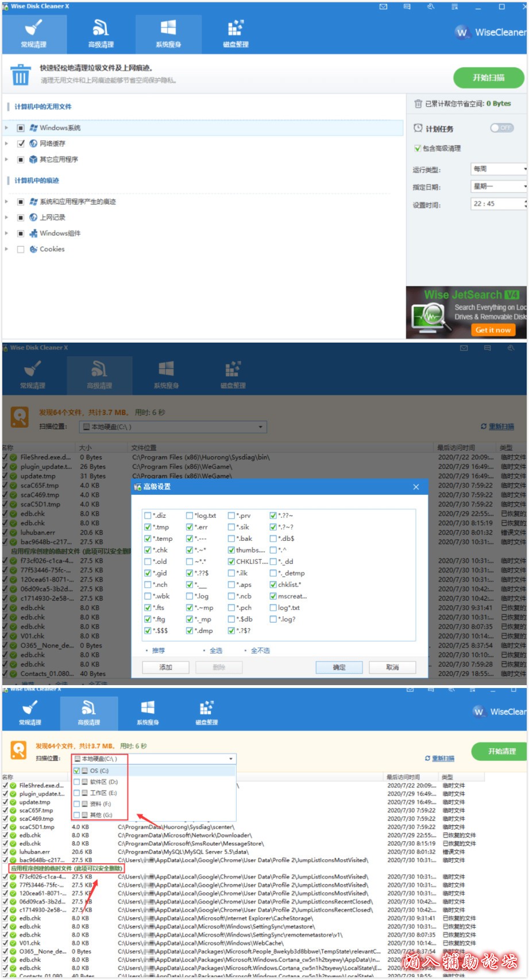Open 扫描位置 drive combo box in middle window
The width and height of the screenshot is (529, 980).
click(173, 427)
